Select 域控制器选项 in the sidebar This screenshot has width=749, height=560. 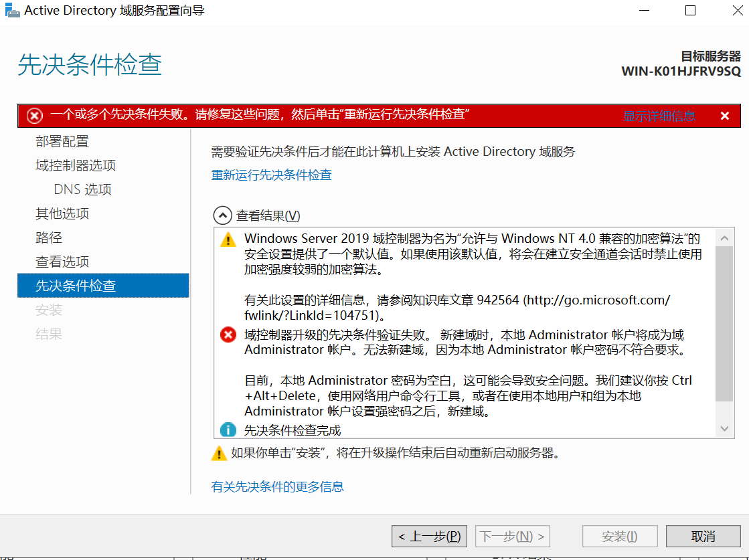[x=76, y=166]
